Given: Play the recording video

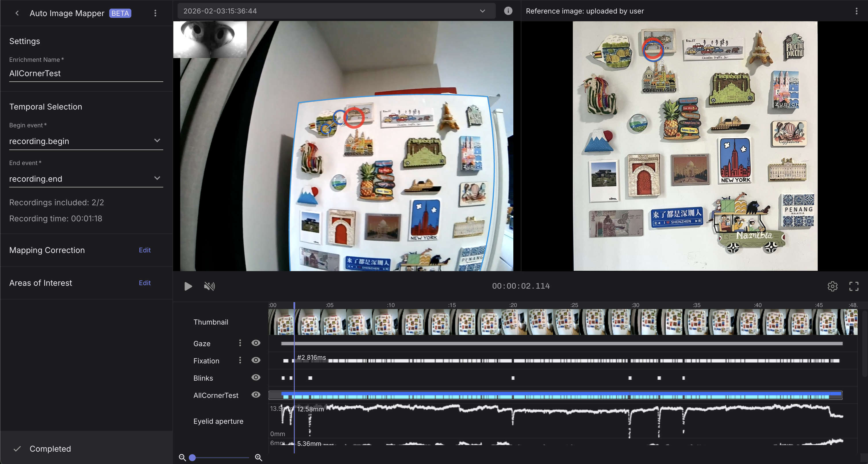Looking at the screenshot, I should [x=188, y=286].
